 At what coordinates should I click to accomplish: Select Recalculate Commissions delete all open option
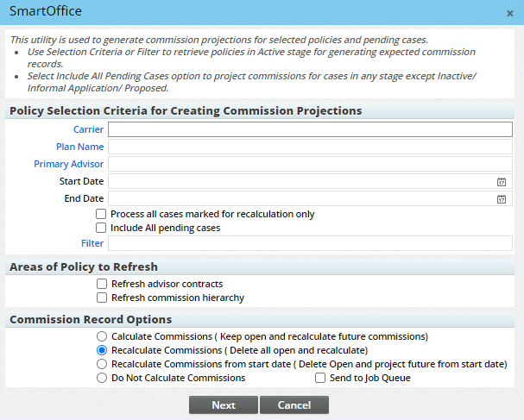click(x=102, y=350)
